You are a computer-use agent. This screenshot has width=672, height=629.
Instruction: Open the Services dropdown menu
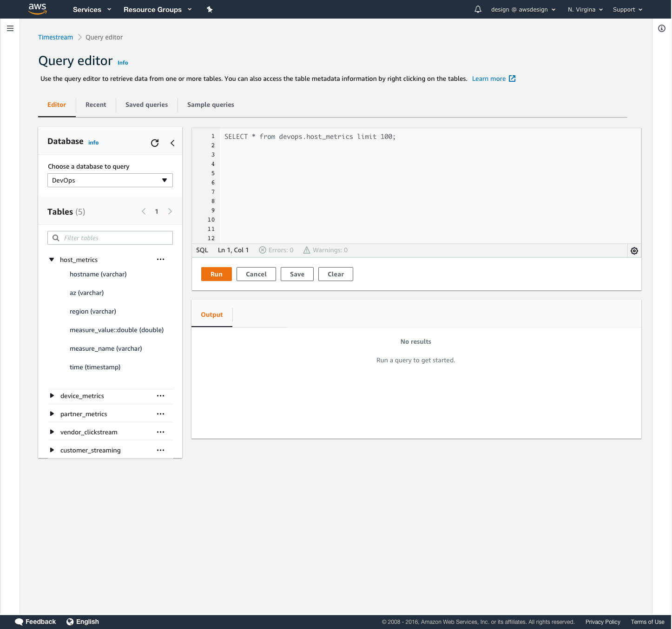pos(92,9)
